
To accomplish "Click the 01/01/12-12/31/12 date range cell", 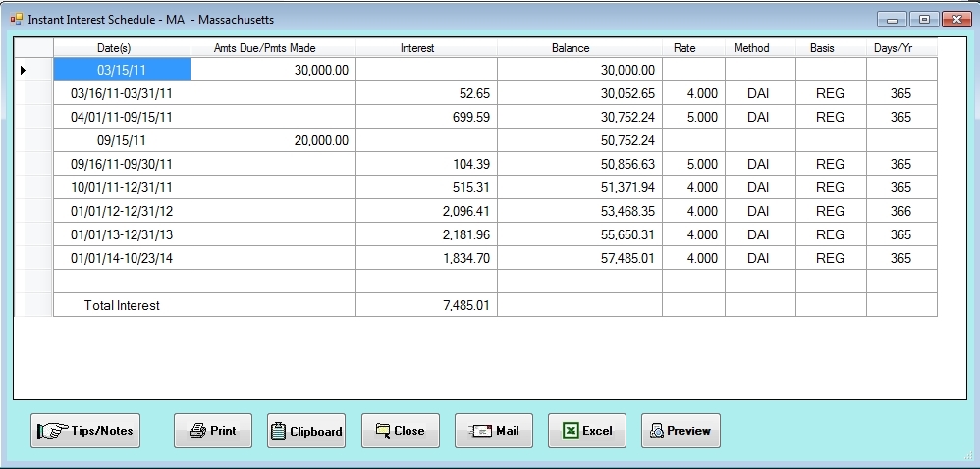I will click(122, 211).
